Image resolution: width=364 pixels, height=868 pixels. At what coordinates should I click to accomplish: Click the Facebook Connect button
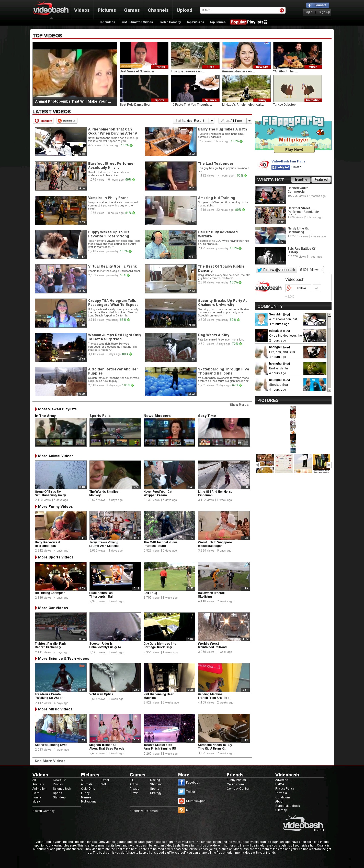[317, 5]
